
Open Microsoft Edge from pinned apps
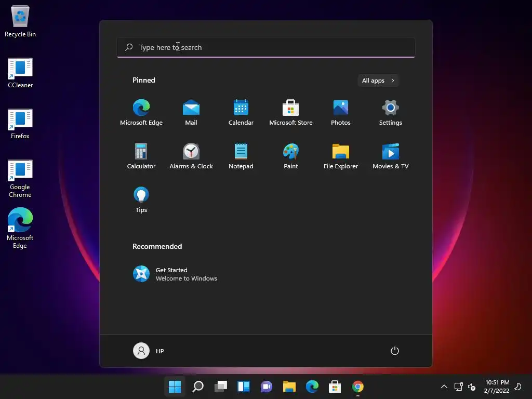[141, 112]
